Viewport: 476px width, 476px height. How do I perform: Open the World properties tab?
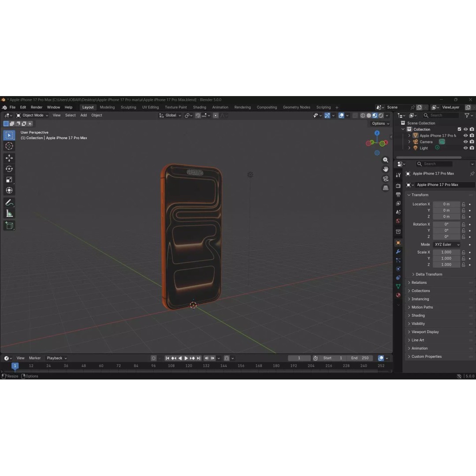398,221
